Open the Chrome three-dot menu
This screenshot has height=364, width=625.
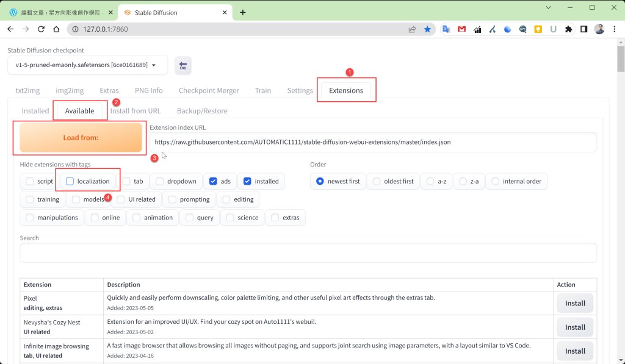[x=613, y=29]
